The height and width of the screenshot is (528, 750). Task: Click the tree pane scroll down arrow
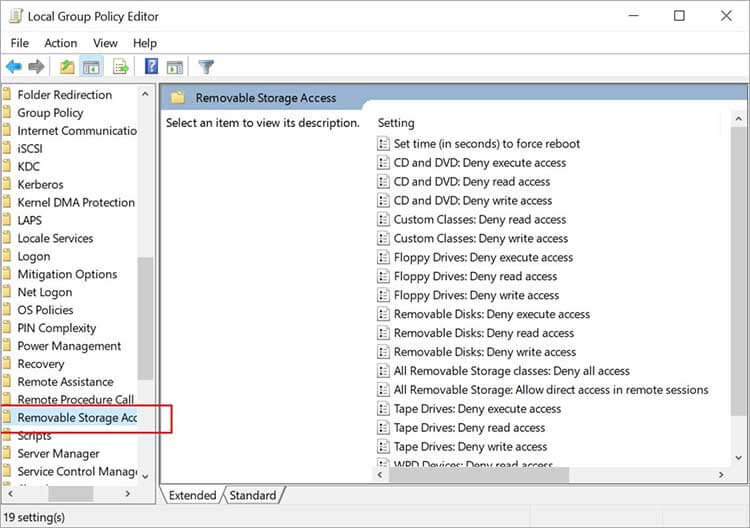click(145, 476)
